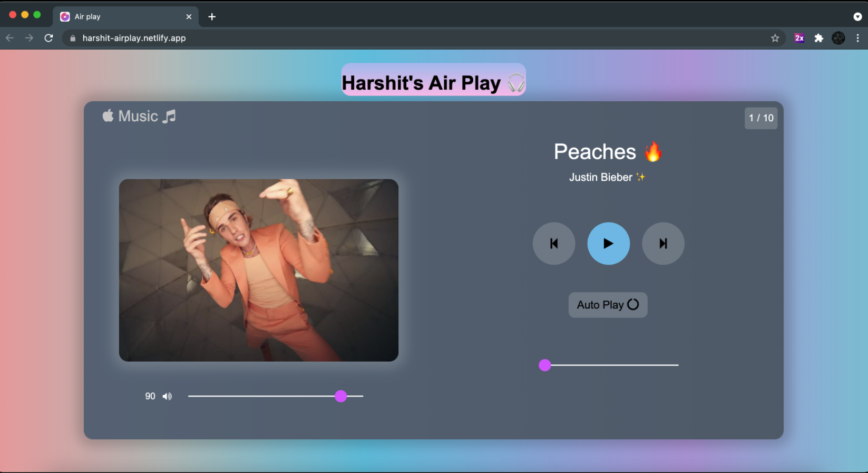Image resolution: width=868 pixels, height=473 pixels.
Task: Reload the page in the browser
Action: click(x=48, y=38)
